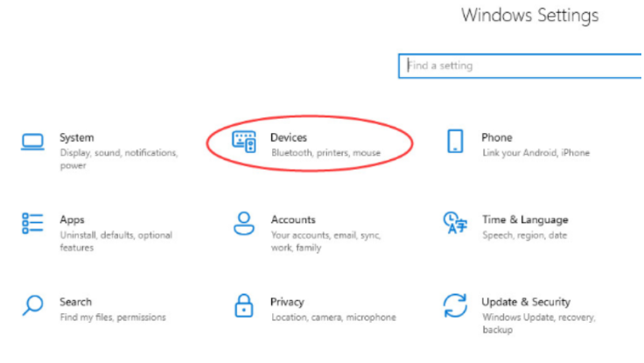This screenshot has height=363, width=644.
Task: Open the System settings label
Action: pos(76,137)
